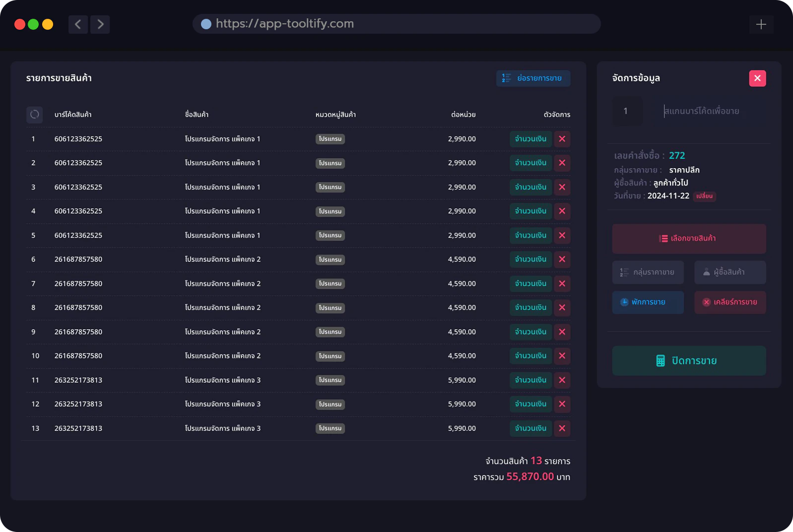
Task: Click the quantity field showing 1
Action: (627, 111)
